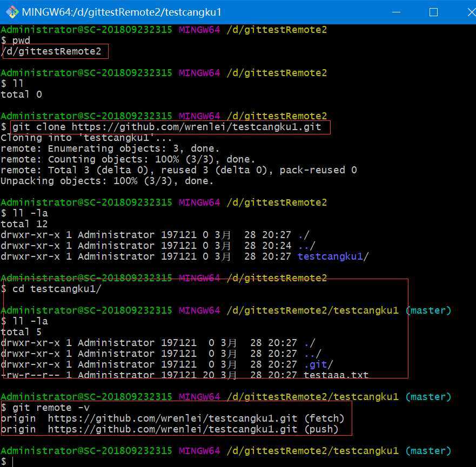Click the 'total 12' output line
Viewport: 476px width, 467px height.
click(24, 224)
